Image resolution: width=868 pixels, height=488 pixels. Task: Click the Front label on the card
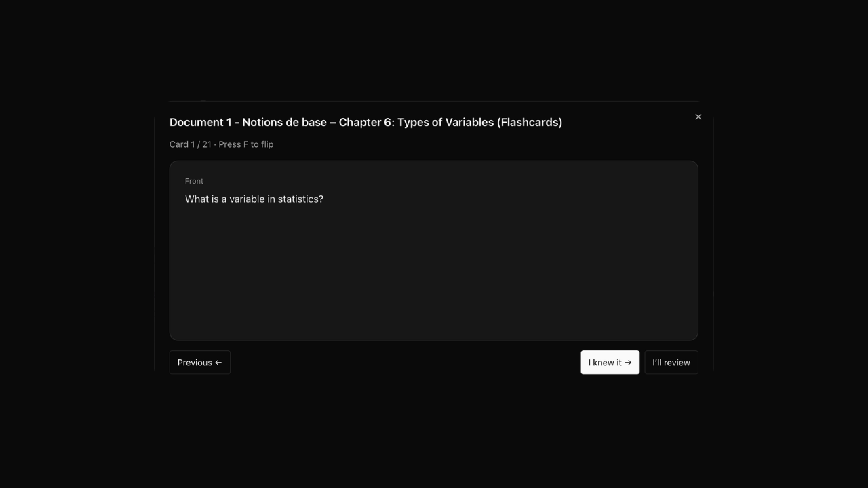click(x=194, y=181)
